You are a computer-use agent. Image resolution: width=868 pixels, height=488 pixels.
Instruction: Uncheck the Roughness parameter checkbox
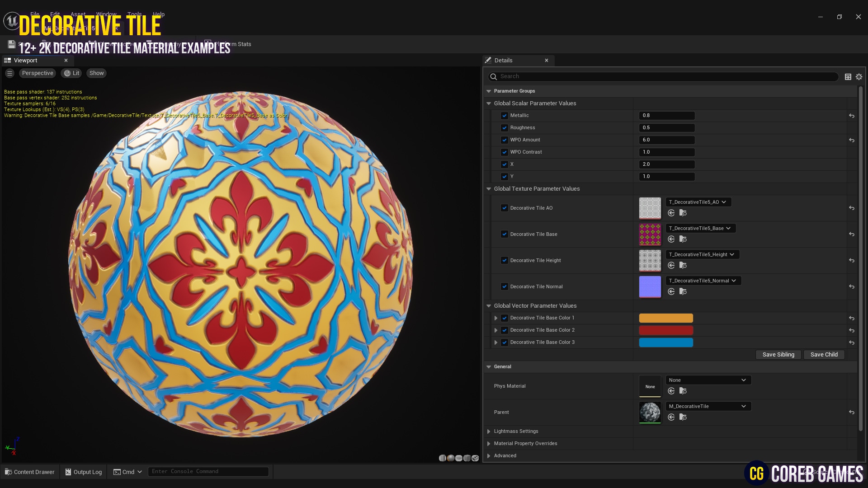(505, 128)
